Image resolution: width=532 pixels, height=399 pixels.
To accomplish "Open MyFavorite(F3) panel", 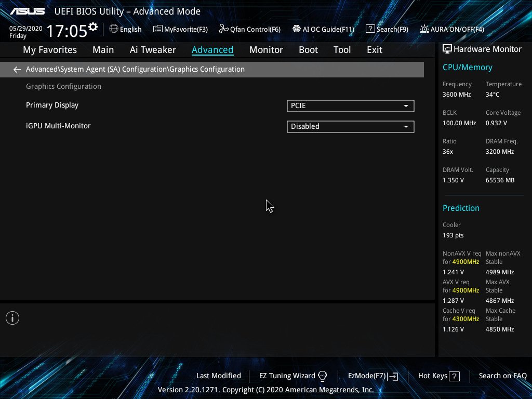I will point(180,29).
